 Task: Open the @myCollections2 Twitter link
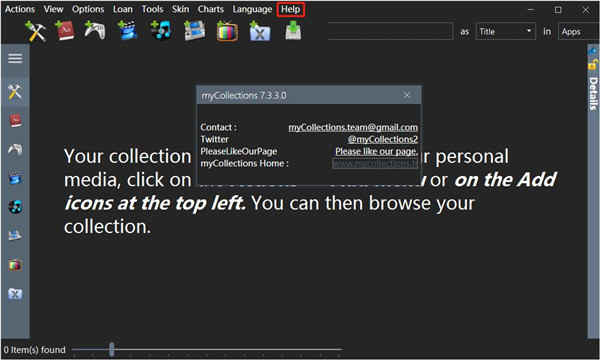pos(383,139)
